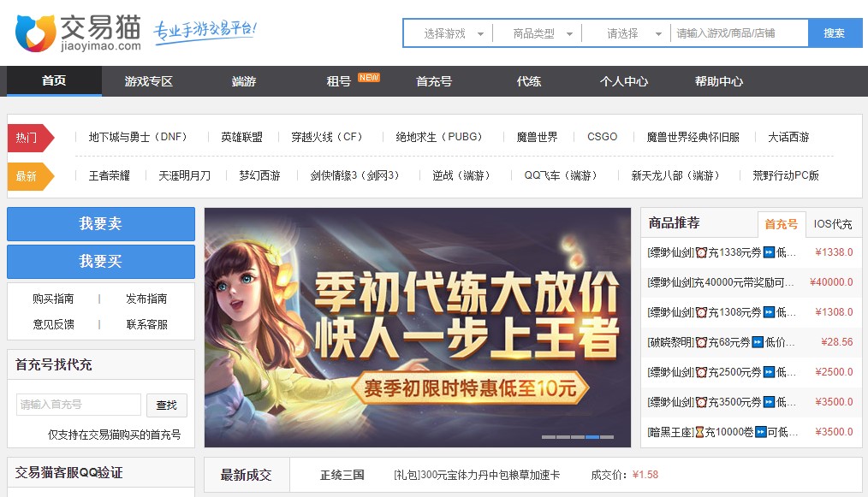Open the 代练 nav item
This screenshot has width=868, height=497.
click(529, 81)
